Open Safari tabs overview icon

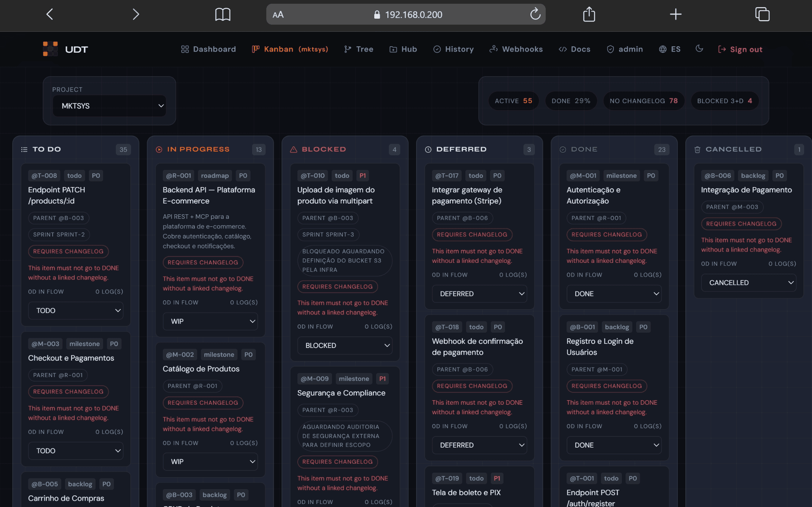click(x=762, y=14)
